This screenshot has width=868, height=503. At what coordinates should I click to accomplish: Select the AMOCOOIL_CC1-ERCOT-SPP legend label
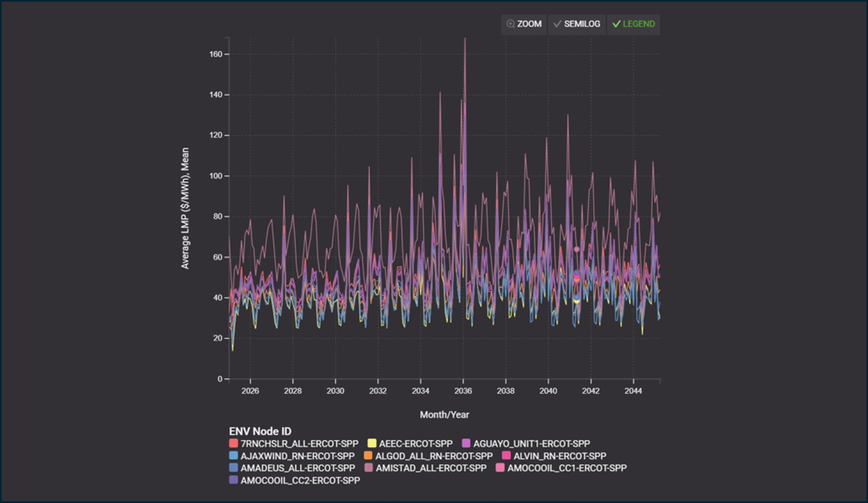pyautogui.click(x=567, y=468)
